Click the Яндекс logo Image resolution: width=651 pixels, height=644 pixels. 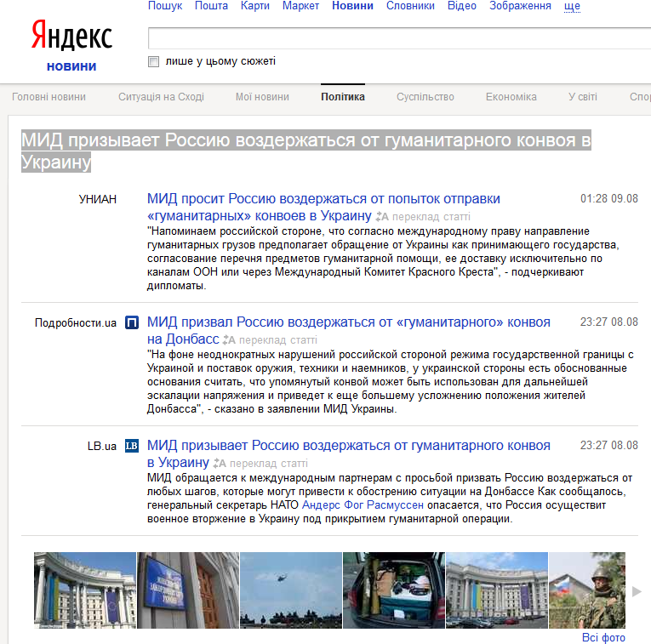71,35
